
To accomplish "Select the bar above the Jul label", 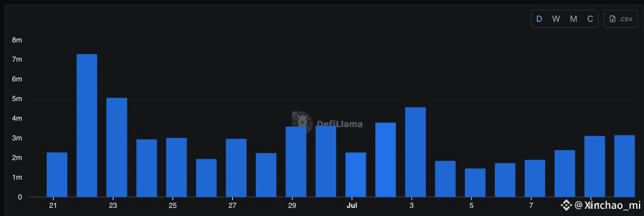I will pyautogui.click(x=356, y=174).
